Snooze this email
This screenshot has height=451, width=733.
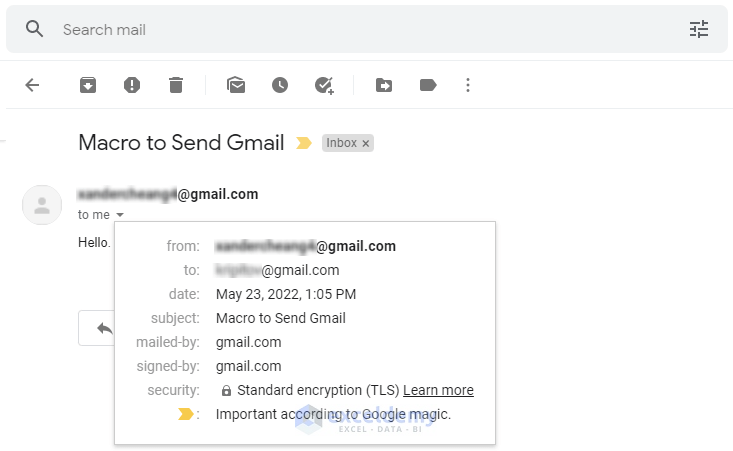point(280,86)
